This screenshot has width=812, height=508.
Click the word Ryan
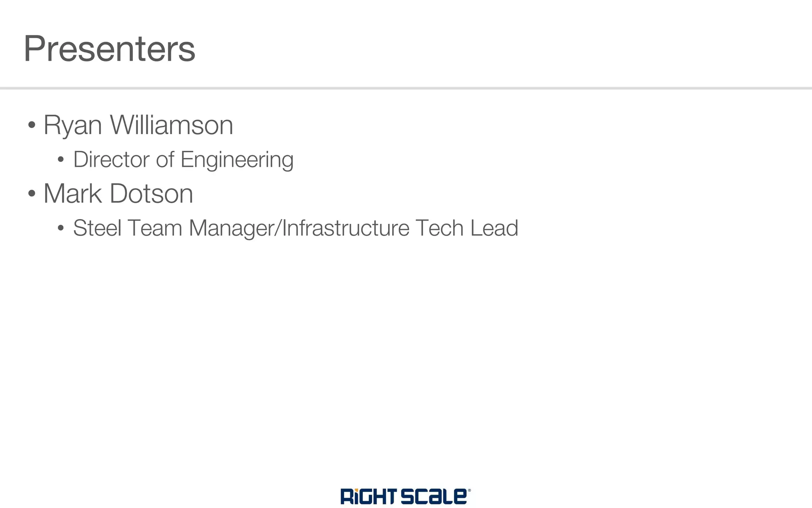click(x=73, y=125)
